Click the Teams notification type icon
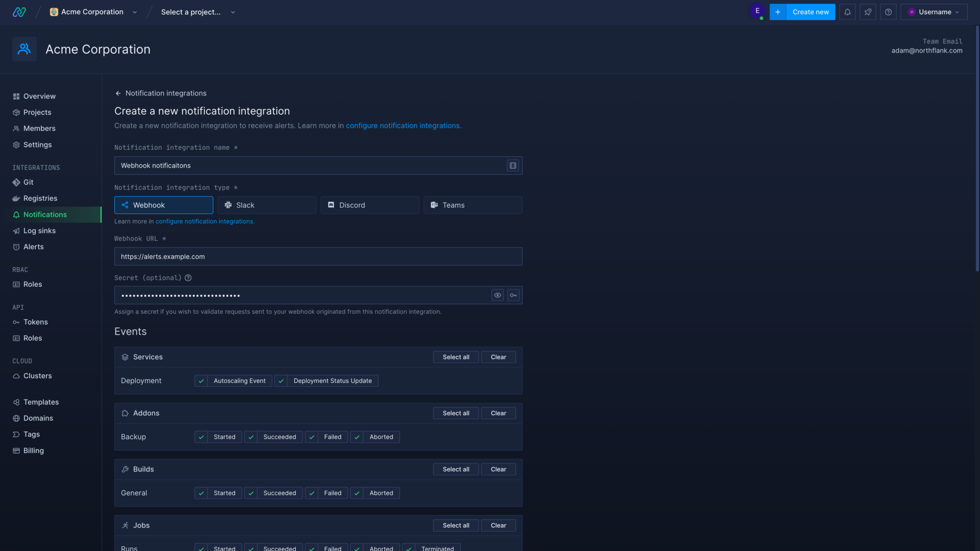Screen dimensions: 980x551 (434, 205)
